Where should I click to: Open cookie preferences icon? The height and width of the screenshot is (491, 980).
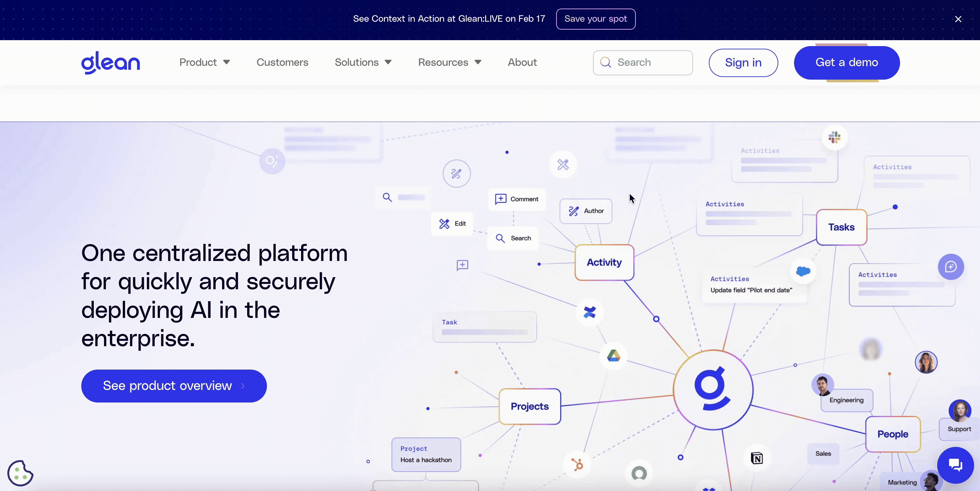[x=20, y=473]
